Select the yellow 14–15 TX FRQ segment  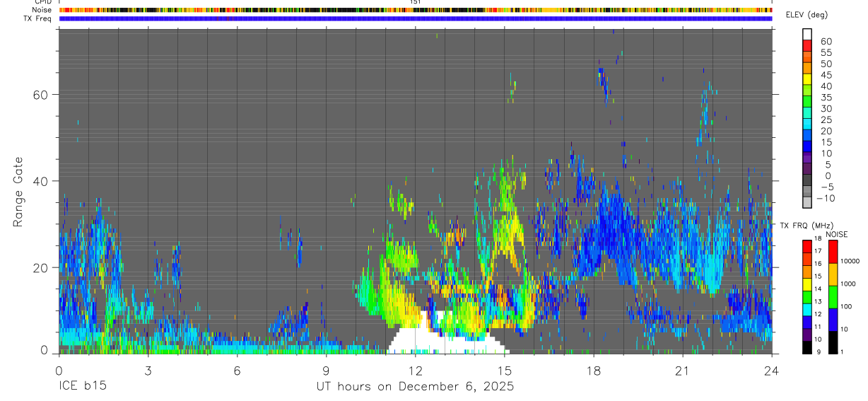(x=807, y=283)
